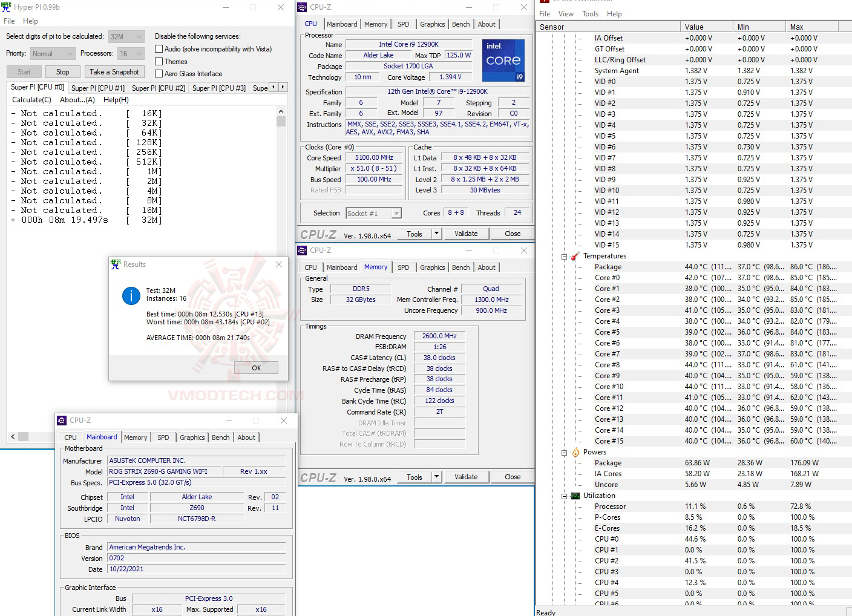This screenshot has width=852, height=616.
Task: Click the CPU-Z icon in the top window title bar
Action: [x=303, y=7]
